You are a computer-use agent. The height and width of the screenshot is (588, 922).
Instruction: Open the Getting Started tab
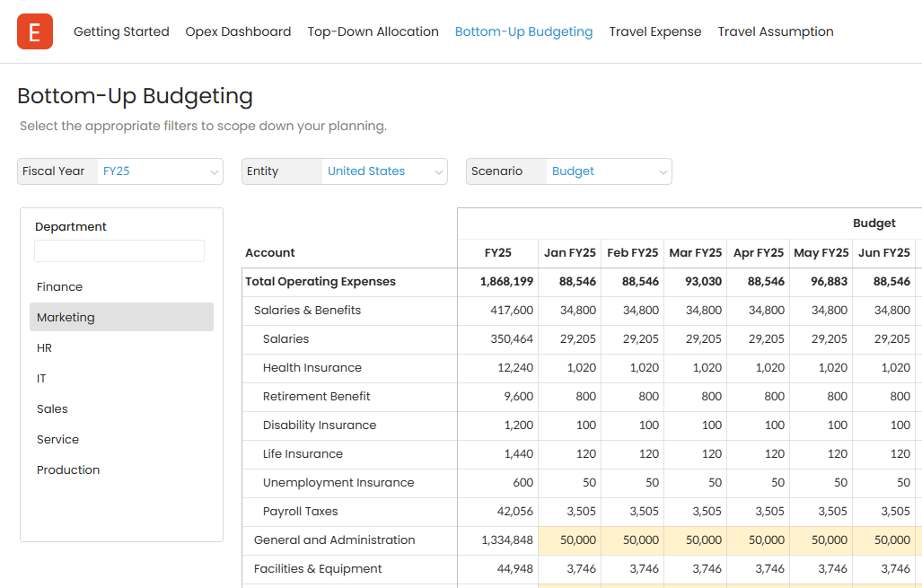[121, 31]
